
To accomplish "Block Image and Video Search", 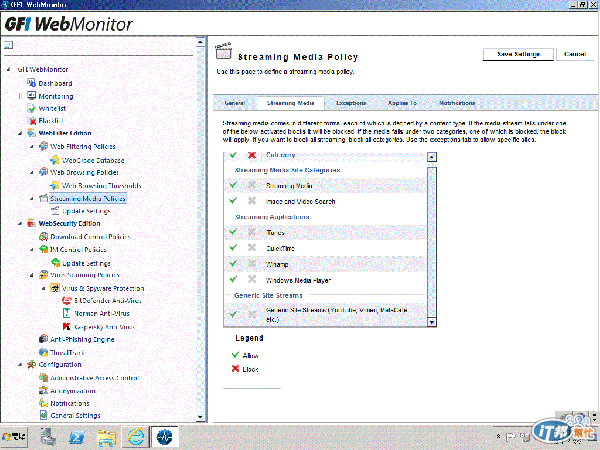I will click(252, 201).
